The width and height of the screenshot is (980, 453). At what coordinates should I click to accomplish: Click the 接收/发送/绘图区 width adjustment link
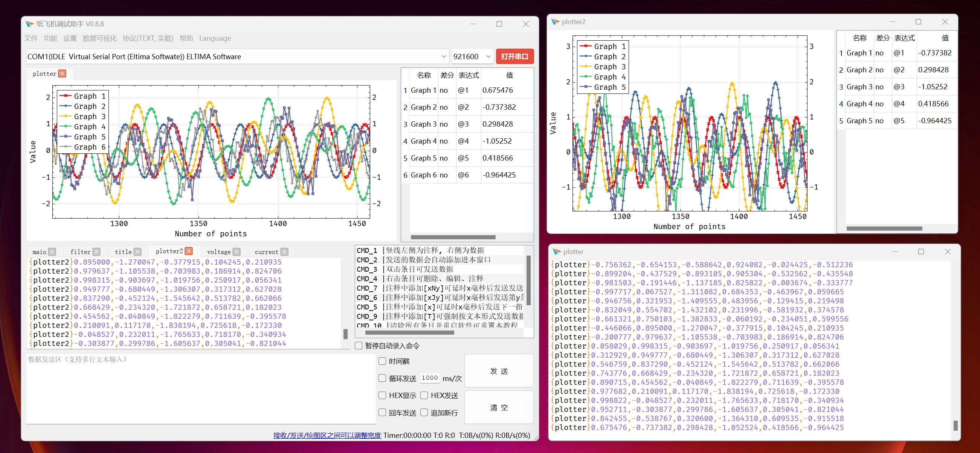[x=327, y=435]
